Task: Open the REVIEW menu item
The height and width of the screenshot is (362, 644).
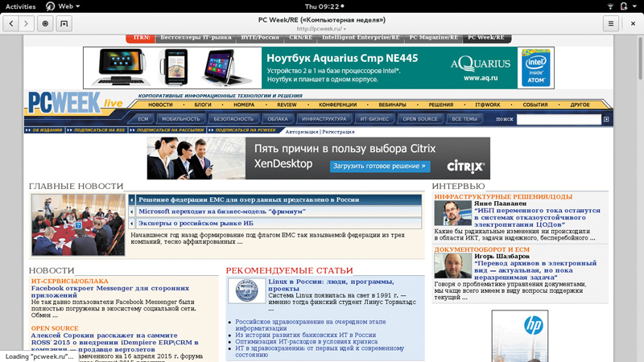Action: 287,105
